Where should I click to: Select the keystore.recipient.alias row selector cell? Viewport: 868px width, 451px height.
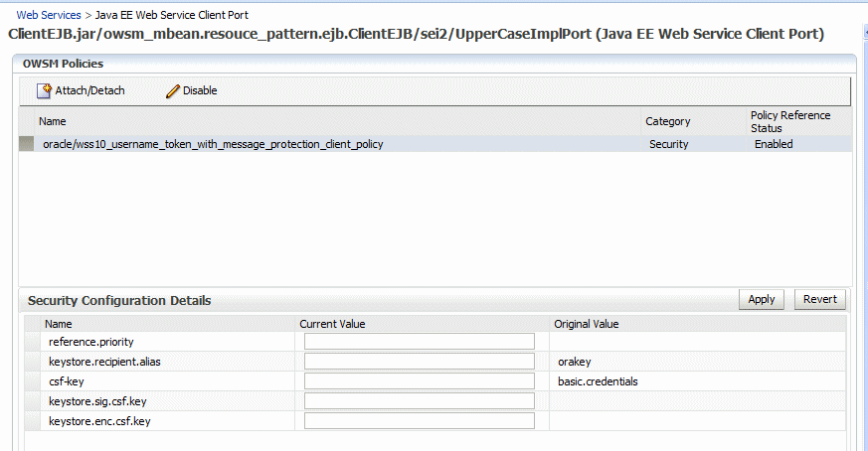coord(33,362)
